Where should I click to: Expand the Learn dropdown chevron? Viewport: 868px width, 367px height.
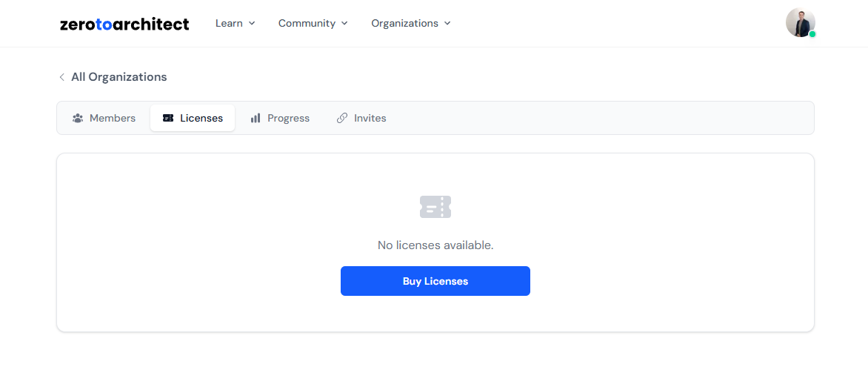(x=252, y=24)
